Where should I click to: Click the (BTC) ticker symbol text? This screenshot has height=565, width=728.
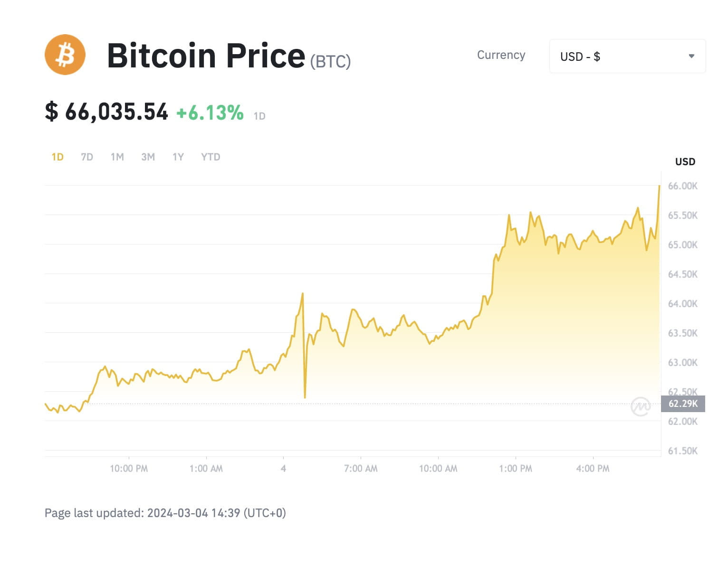[x=330, y=62]
